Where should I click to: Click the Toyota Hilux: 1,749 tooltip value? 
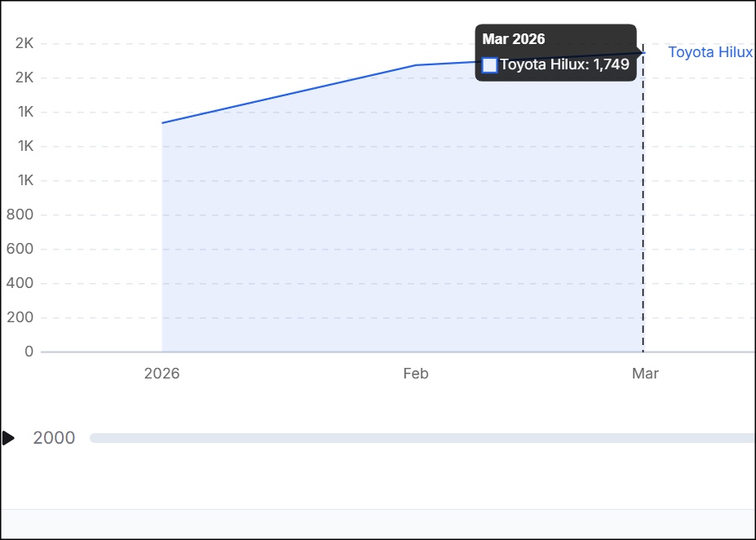pyautogui.click(x=564, y=64)
